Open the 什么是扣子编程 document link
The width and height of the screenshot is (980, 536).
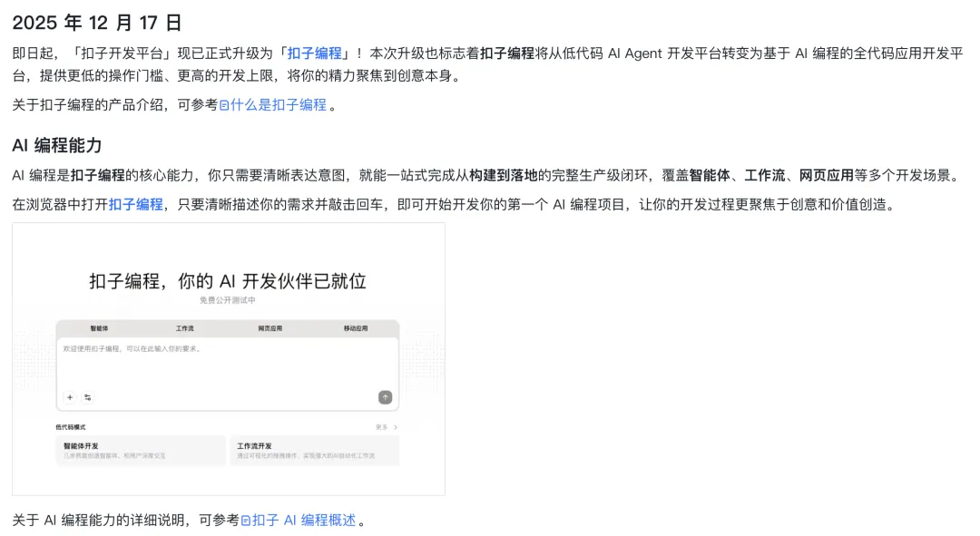coord(279,105)
